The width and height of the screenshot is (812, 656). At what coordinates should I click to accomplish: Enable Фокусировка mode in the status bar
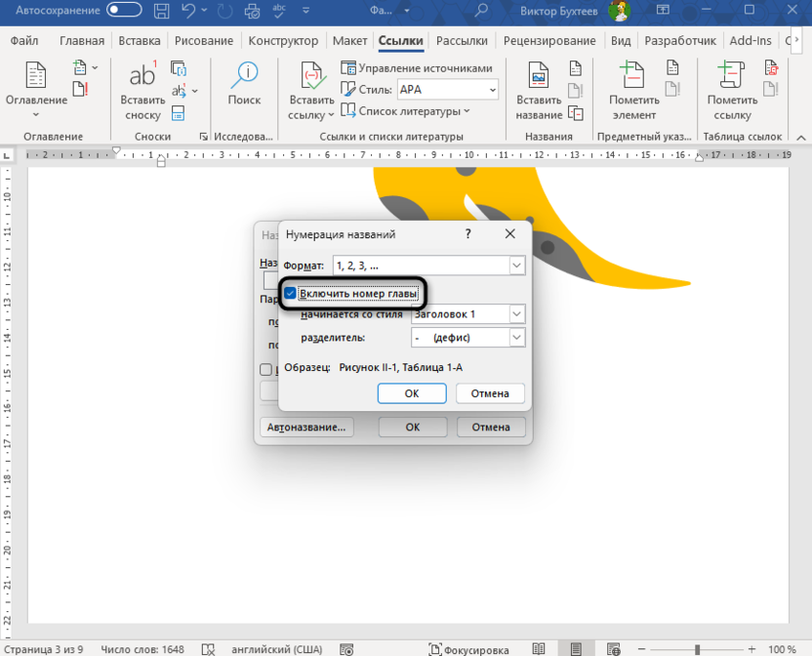pyautogui.click(x=472, y=649)
